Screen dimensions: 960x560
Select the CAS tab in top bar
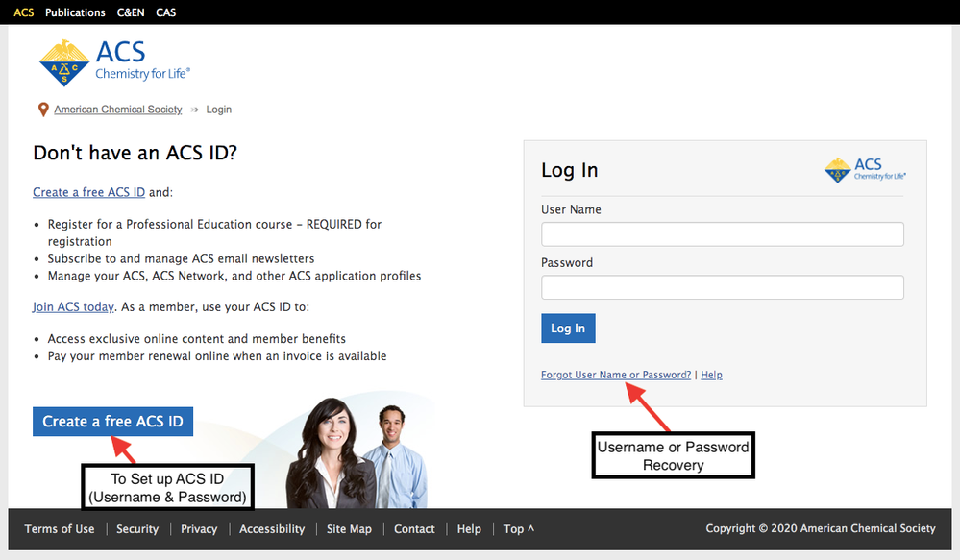pyautogui.click(x=166, y=12)
